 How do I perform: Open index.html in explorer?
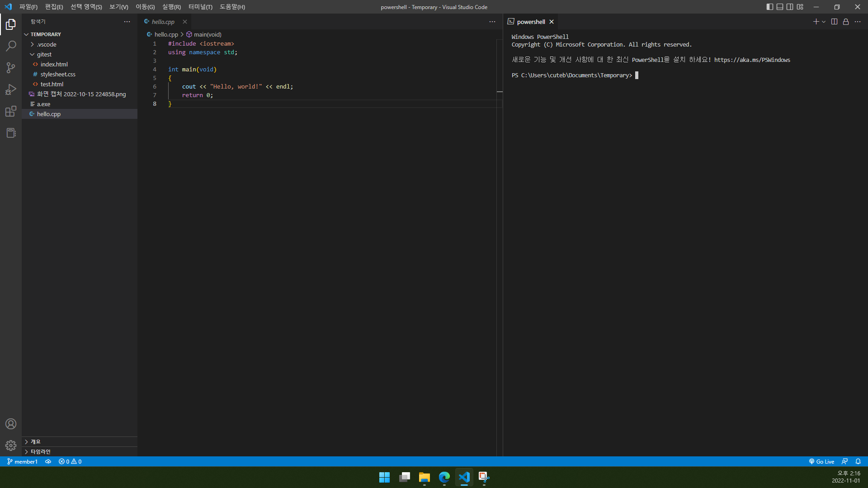point(80,64)
